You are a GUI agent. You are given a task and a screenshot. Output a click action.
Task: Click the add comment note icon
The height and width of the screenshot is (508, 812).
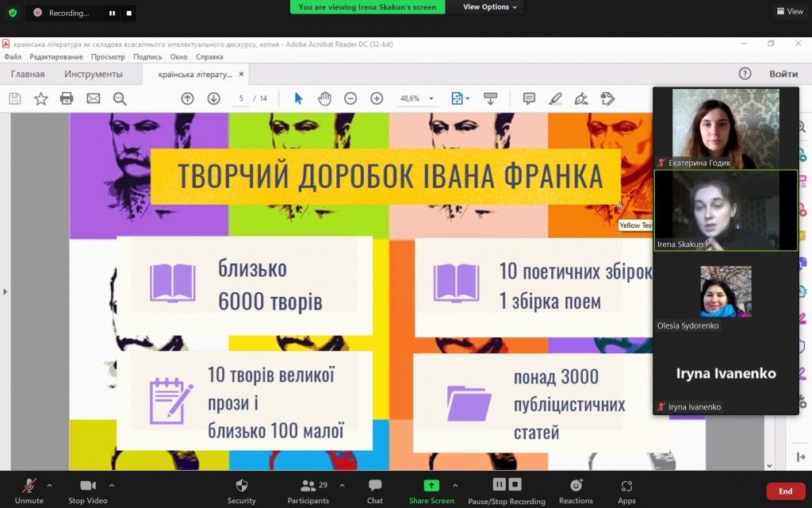tap(529, 98)
